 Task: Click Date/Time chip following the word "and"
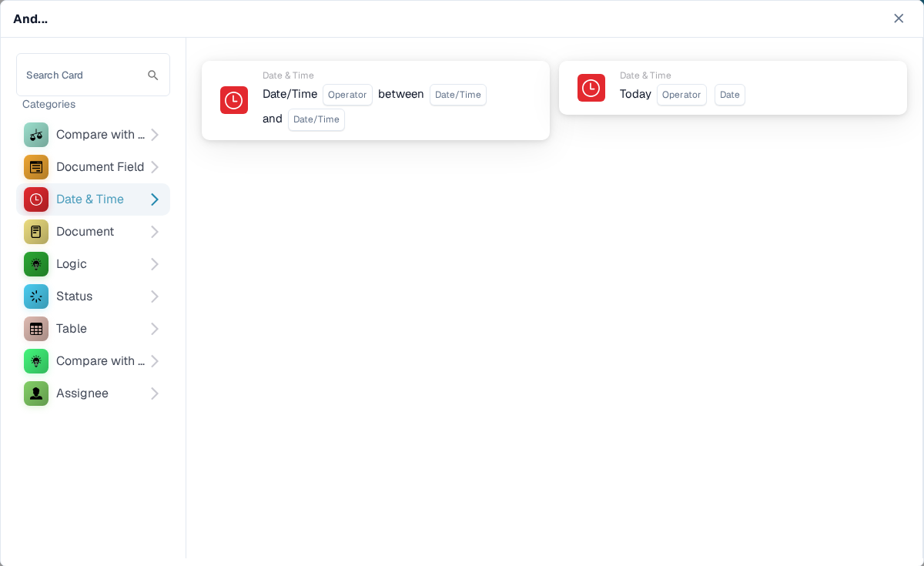coord(316,119)
